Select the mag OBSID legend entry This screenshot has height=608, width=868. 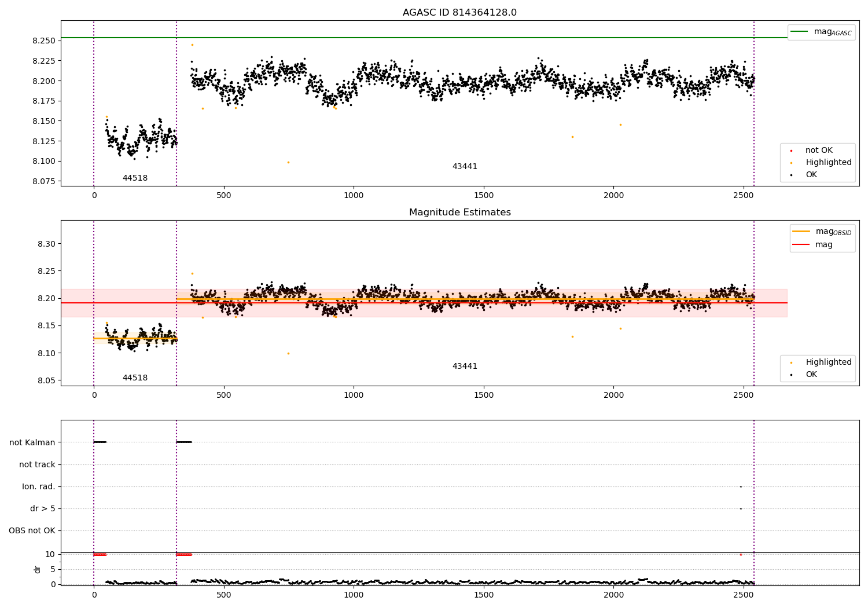click(822, 232)
